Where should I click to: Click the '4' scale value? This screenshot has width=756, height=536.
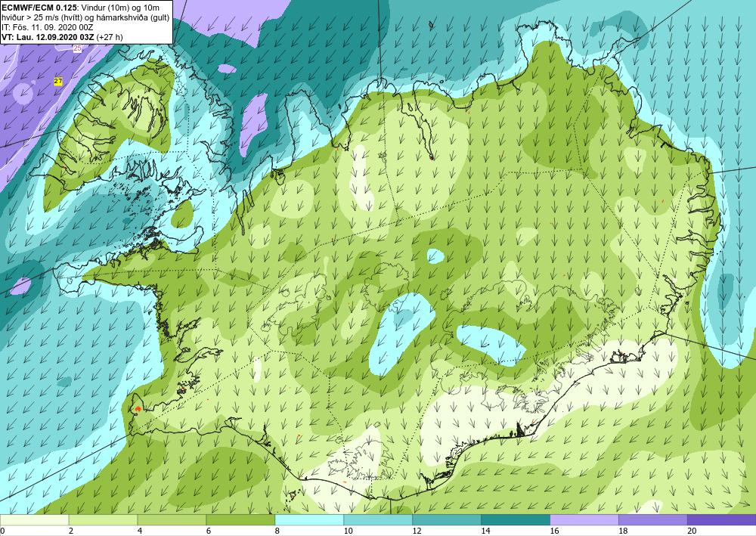tap(140, 531)
